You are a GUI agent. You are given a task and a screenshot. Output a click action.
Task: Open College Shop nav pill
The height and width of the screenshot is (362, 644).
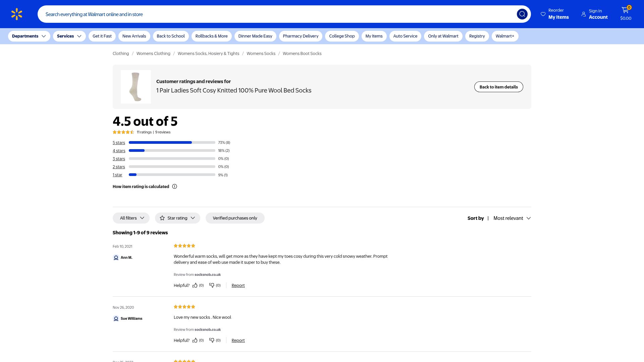[342, 36]
